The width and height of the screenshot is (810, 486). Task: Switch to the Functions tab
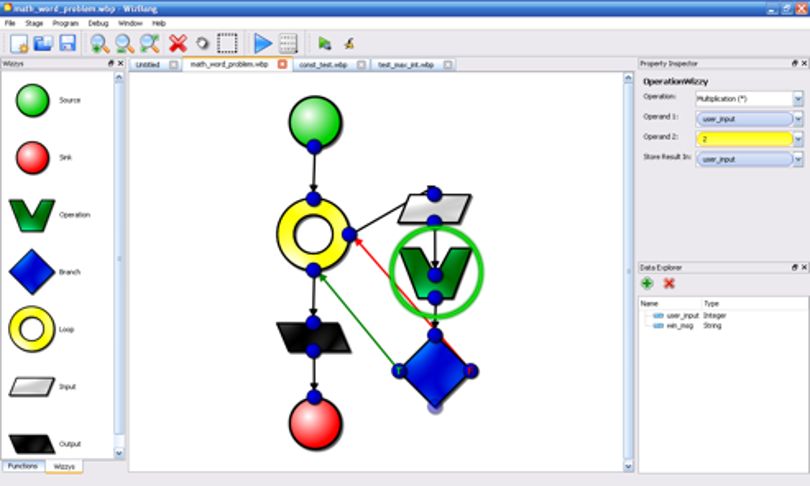[23, 466]
